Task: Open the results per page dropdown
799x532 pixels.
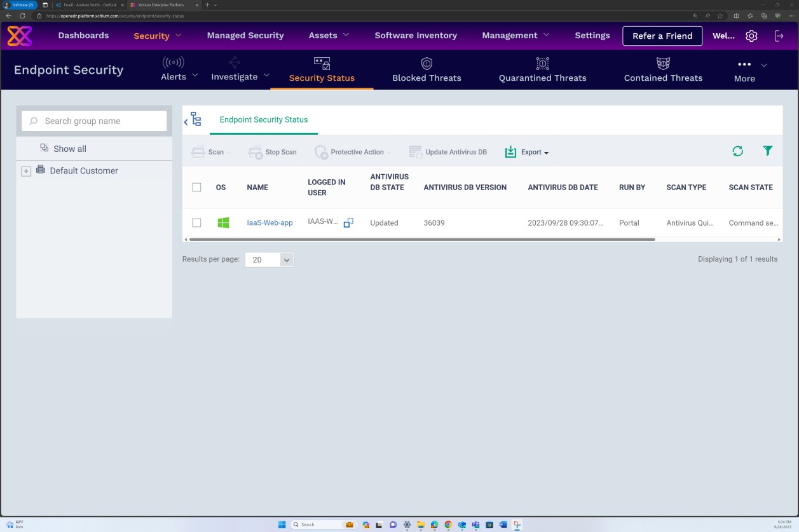Action: pyautogui.click(x=269, y=259)
